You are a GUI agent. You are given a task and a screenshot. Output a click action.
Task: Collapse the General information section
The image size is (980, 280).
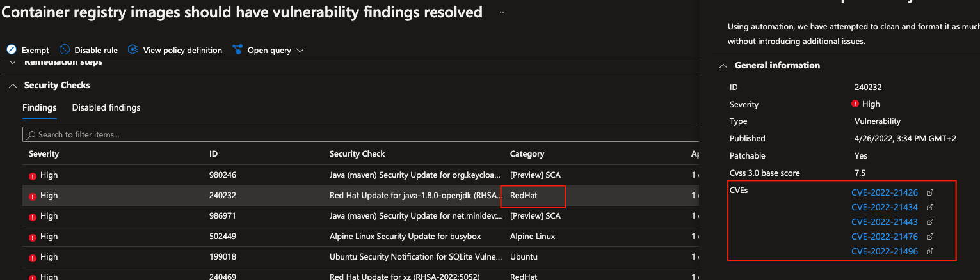click(723, 65)
